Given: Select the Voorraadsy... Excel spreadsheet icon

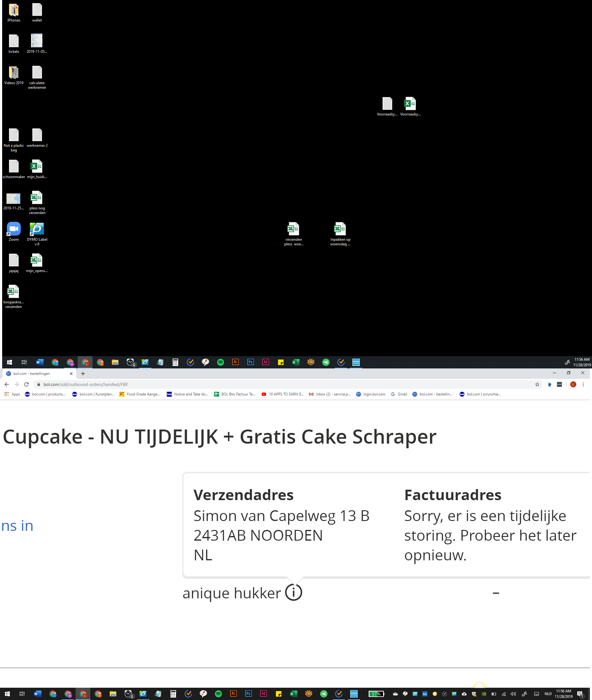Looking at the screenshot, I should 410,107.
